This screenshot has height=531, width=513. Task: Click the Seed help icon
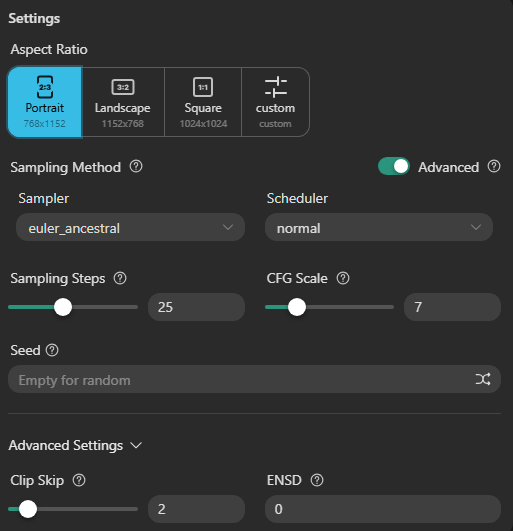tap(52, 350)
